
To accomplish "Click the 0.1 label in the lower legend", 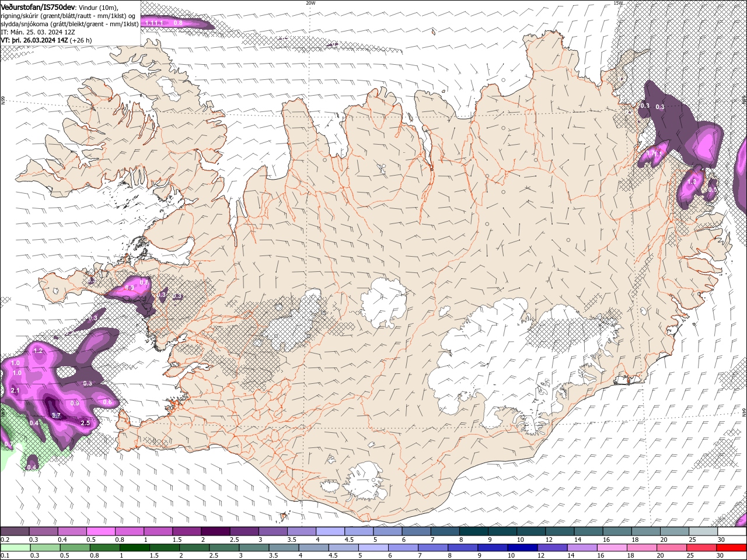I will [5, 555].
